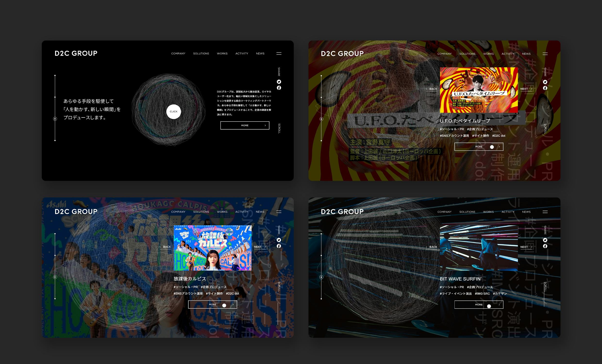Click MORE button under Calpis tags
The width and height of the screenshot is (602, 364).
click(x=213, y=304)
